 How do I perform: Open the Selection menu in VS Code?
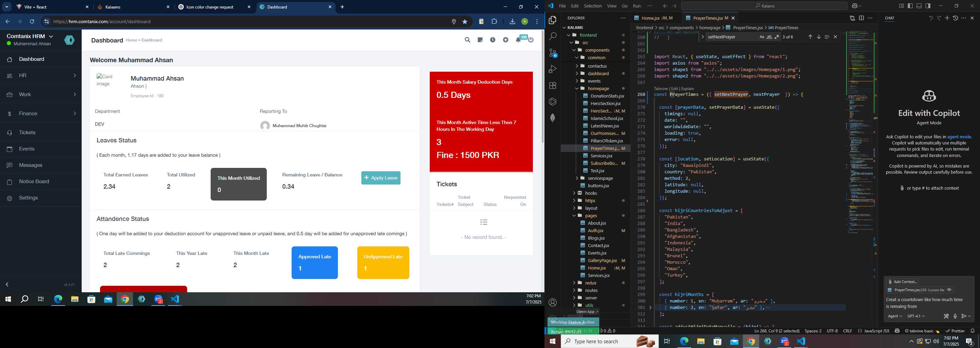pos(593,6)
